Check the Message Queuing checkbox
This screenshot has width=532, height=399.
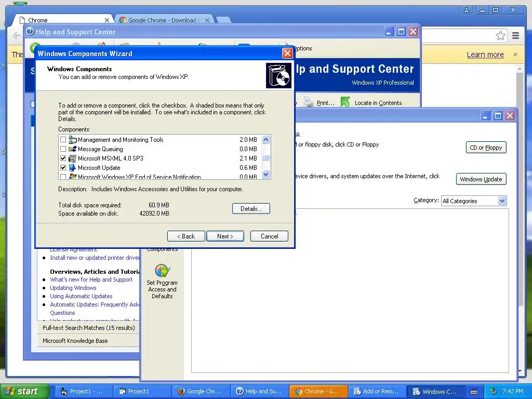pos(63,149)
